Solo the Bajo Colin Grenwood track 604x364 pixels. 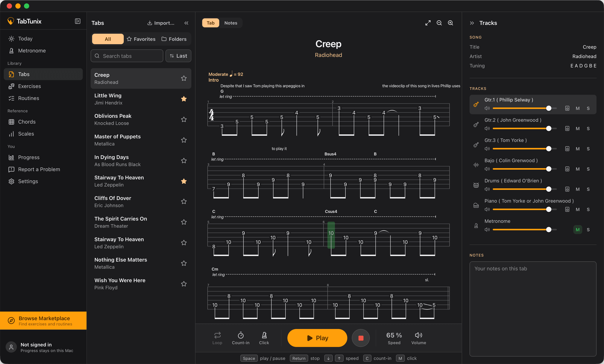[588, 169]
